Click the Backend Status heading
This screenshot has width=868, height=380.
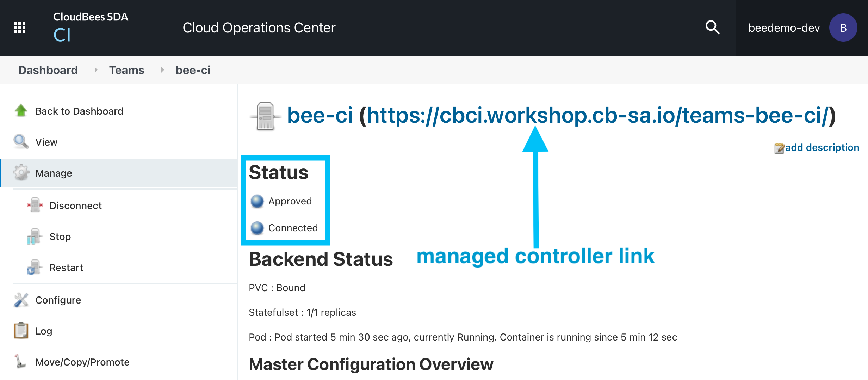pyautogui.click(x=321, y=259)
